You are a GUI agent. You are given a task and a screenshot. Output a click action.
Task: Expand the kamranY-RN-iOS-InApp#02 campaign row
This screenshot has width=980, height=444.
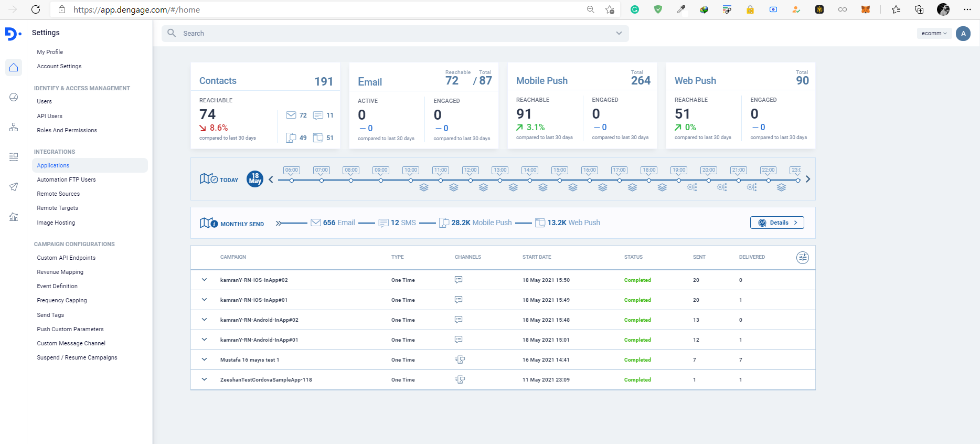[x=205, y=280]
